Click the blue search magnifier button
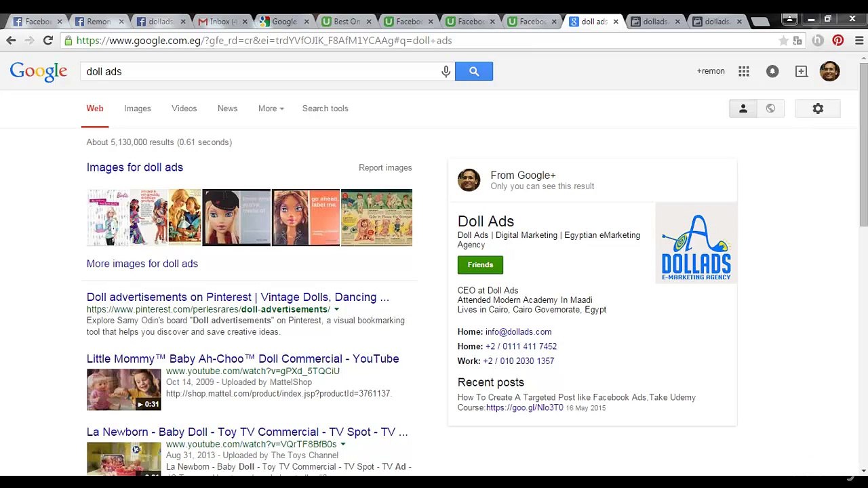The height and width of the screenshot is (488, 868). pyautogui.click(x=474, y=71)
